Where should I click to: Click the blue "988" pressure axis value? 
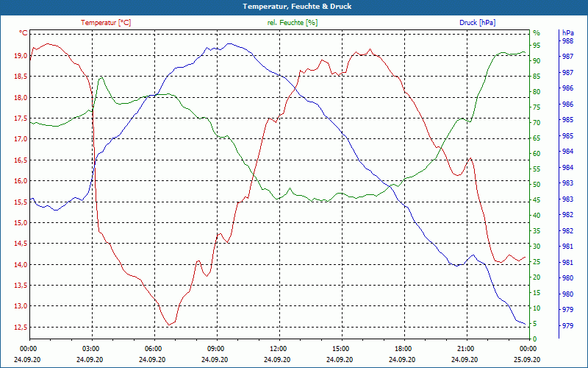tap(567, 40)
